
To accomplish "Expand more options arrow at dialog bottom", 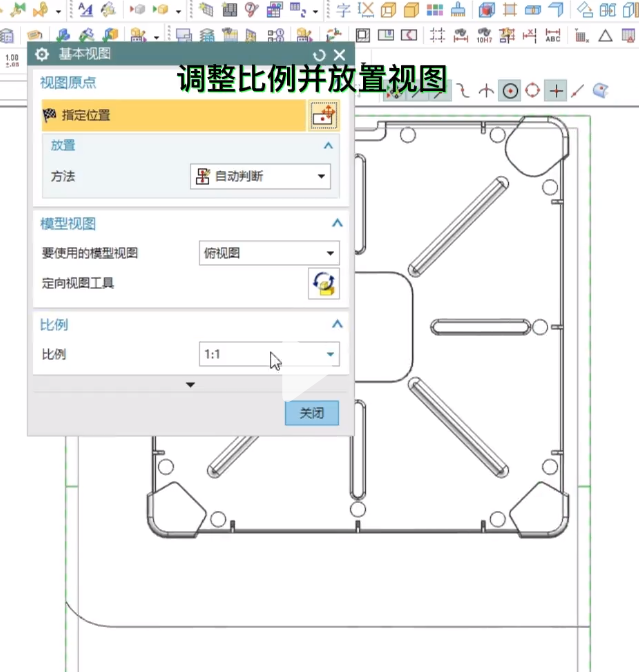I will pyautogui.click(x=190, y=385).
